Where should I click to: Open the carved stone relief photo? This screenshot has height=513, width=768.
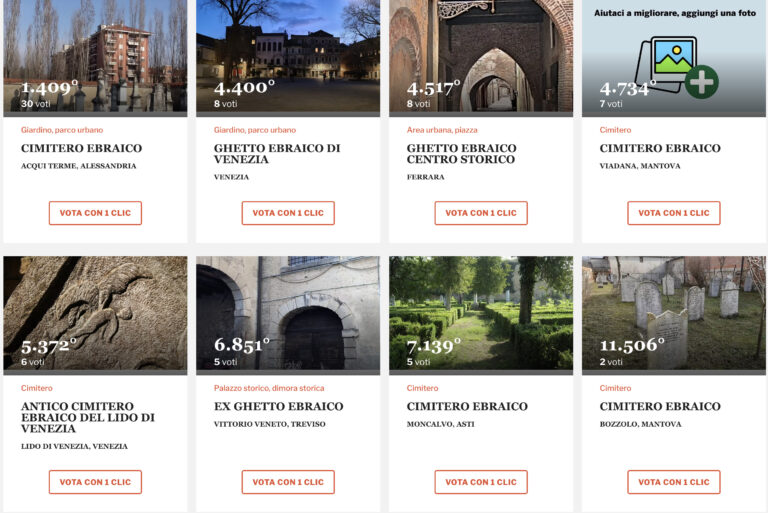coord(95,315)
